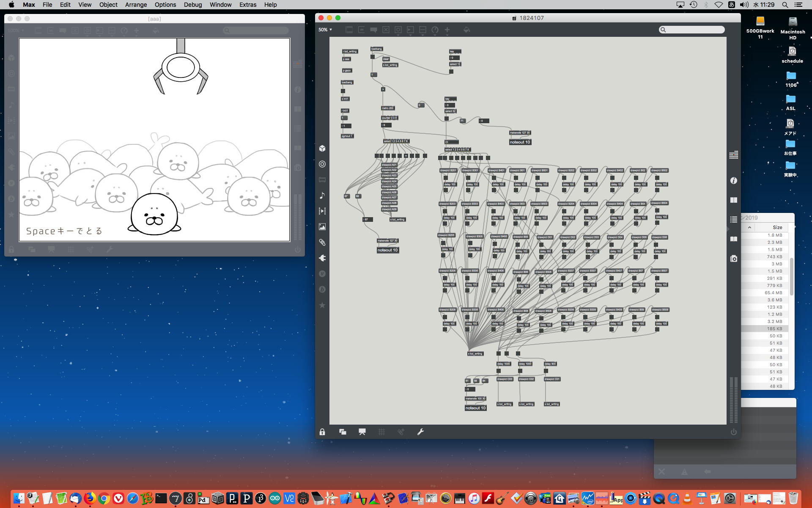Expand the plus add-object toolbar dropdown
This screenshot has width=812, height=508.
447,30
